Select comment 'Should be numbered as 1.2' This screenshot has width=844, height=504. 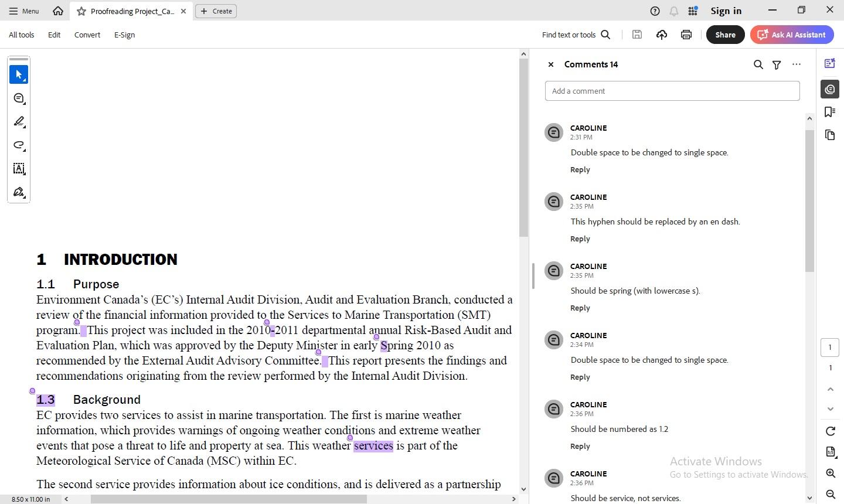click(620, 429)
